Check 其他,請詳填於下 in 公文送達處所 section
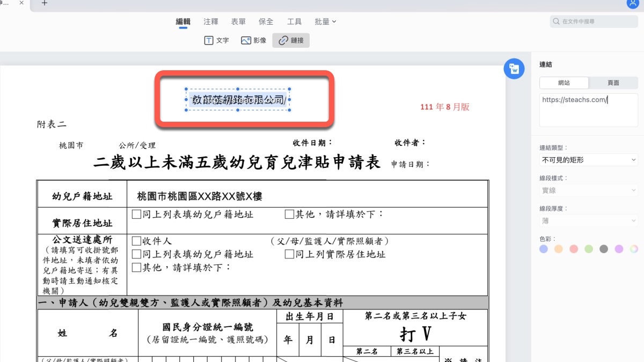This screenshot has height=362, width=644. point(136,267)
